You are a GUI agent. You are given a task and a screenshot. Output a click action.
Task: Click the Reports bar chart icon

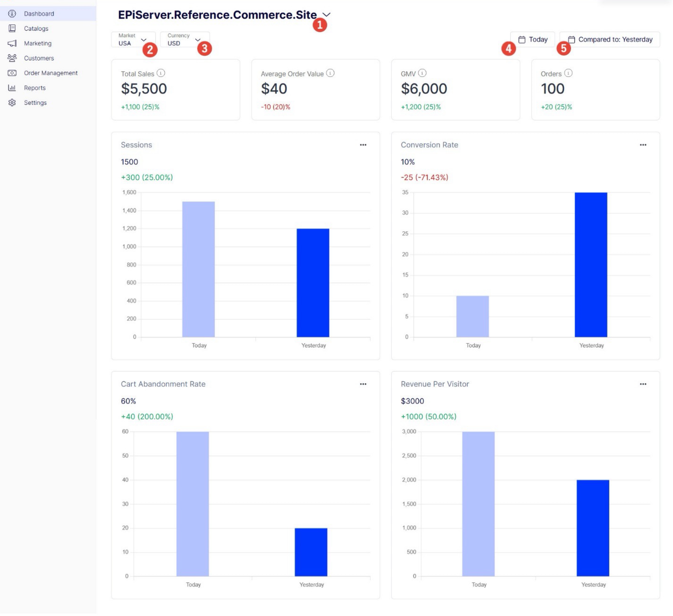click(12, 88)
